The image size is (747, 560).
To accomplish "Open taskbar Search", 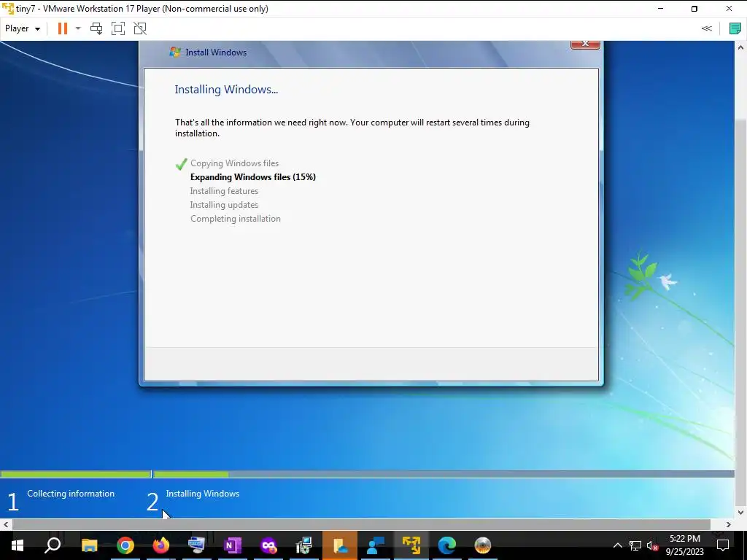I will click(53, 545).
